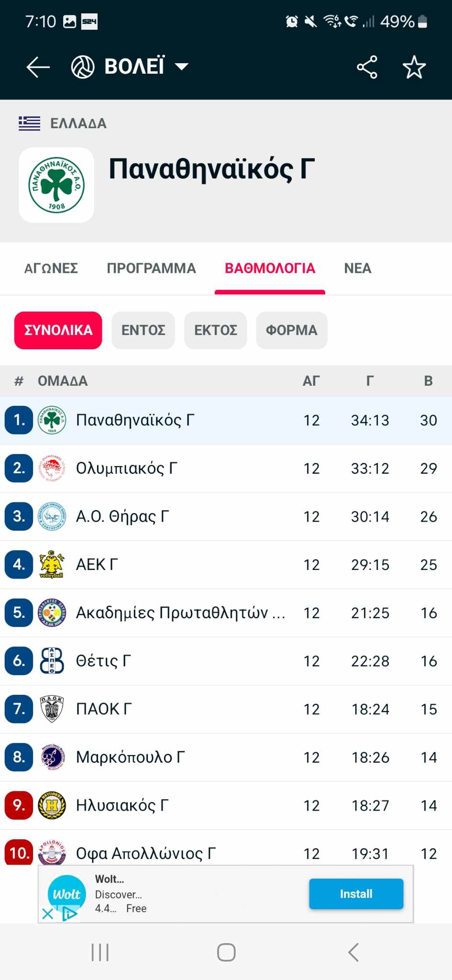This screenshot has width=452, height=980.
Task: Close the Wolt ad banner
Action: 48,914
